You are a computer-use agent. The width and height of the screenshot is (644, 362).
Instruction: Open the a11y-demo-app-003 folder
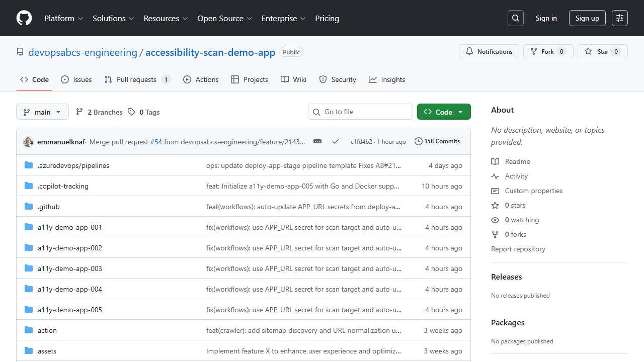(70, 268)
